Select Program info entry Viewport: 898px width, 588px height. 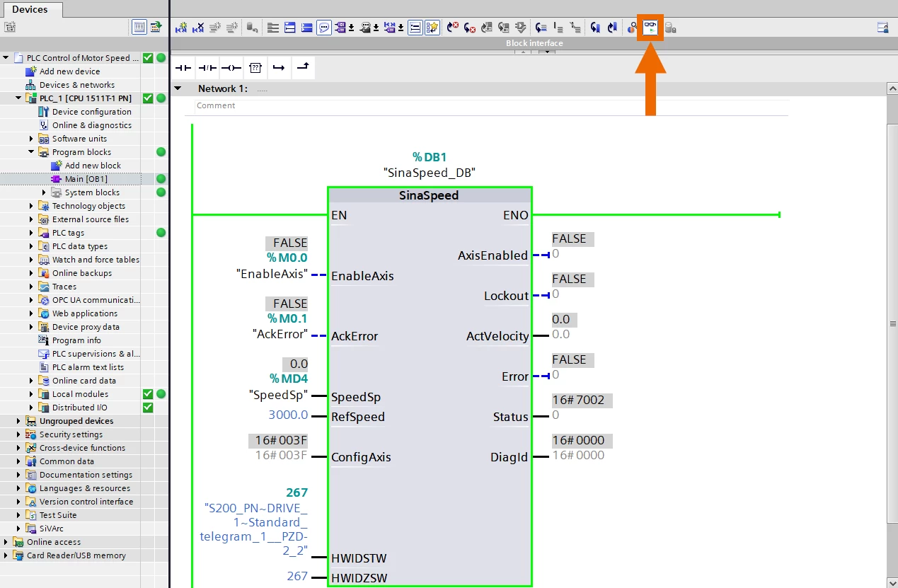click(x=76, y=340)
